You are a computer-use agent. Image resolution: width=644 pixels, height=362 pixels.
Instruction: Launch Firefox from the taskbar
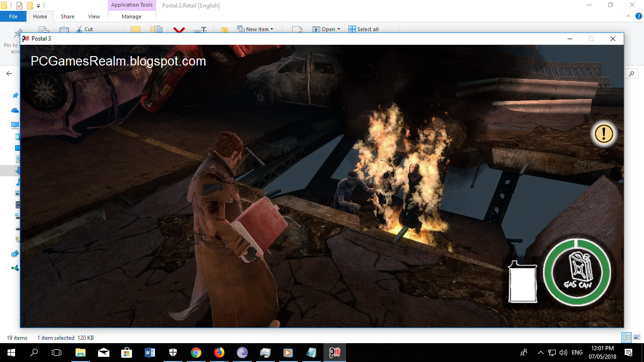click(219, 353)
